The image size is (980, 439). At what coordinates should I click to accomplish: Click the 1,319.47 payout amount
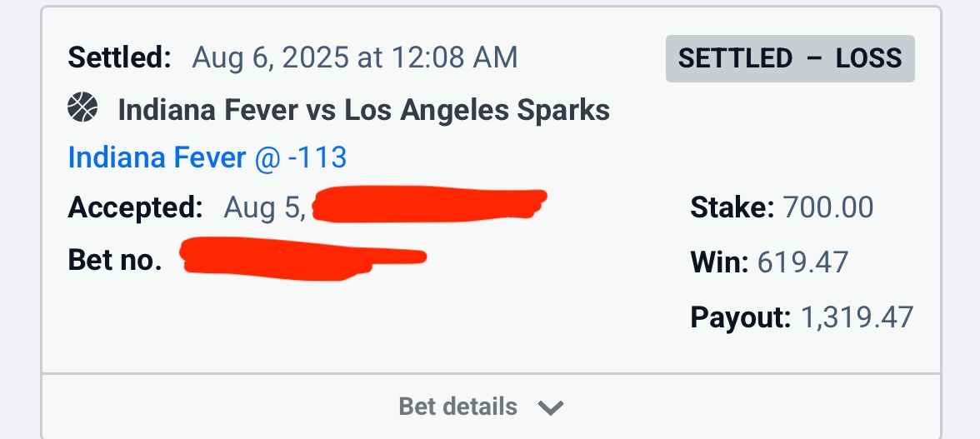point(857,317)
